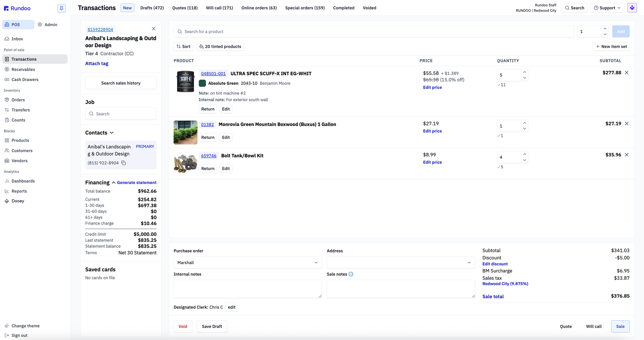Open Voided tab
644x340 pixels.
click(369, 8)
